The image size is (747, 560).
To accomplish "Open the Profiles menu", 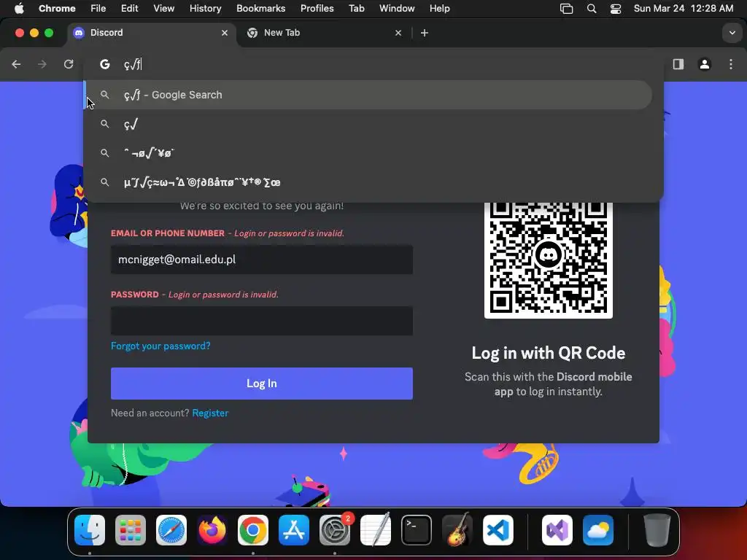I will click(317, 9).
